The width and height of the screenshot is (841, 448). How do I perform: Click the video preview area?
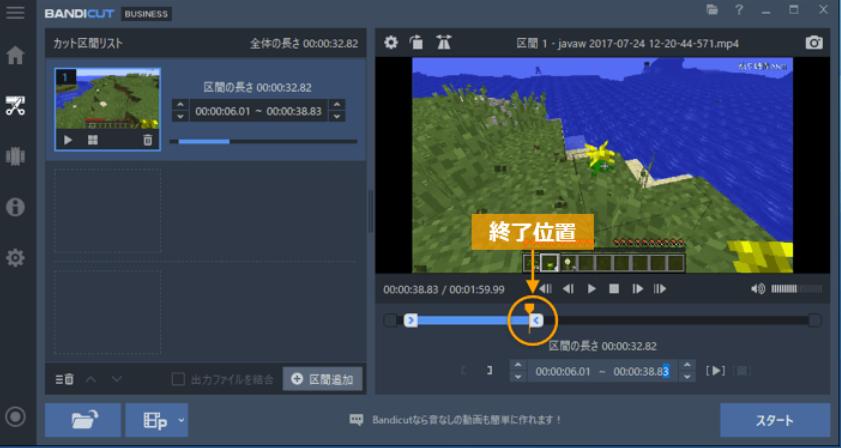tap(602, 165)
